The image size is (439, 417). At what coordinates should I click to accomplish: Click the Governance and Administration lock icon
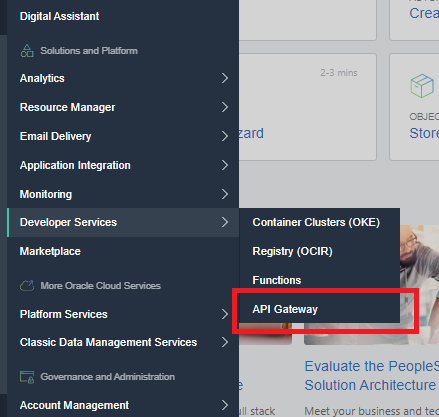pos(27,377)
